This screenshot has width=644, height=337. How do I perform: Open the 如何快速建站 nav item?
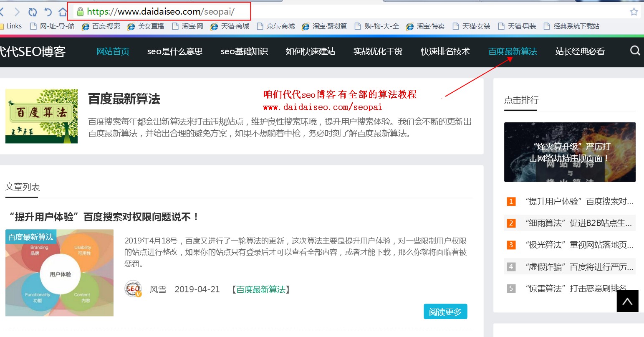[x=311, y=51]
